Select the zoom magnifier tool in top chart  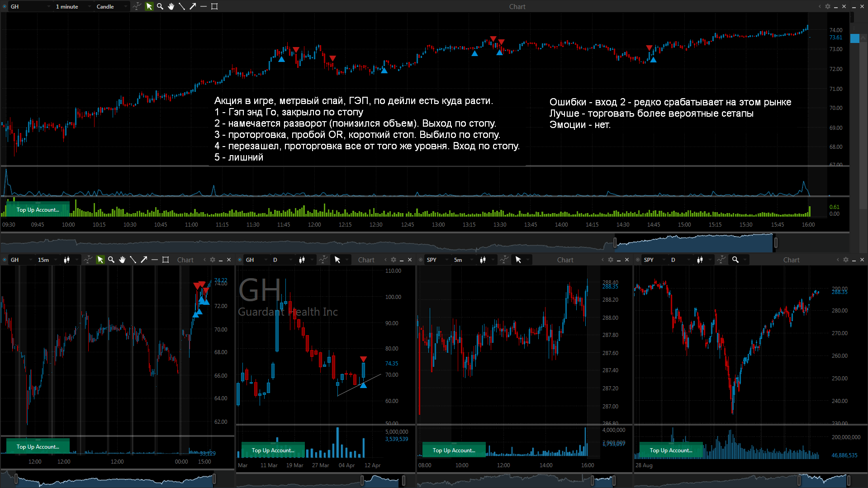click(160, 6)
